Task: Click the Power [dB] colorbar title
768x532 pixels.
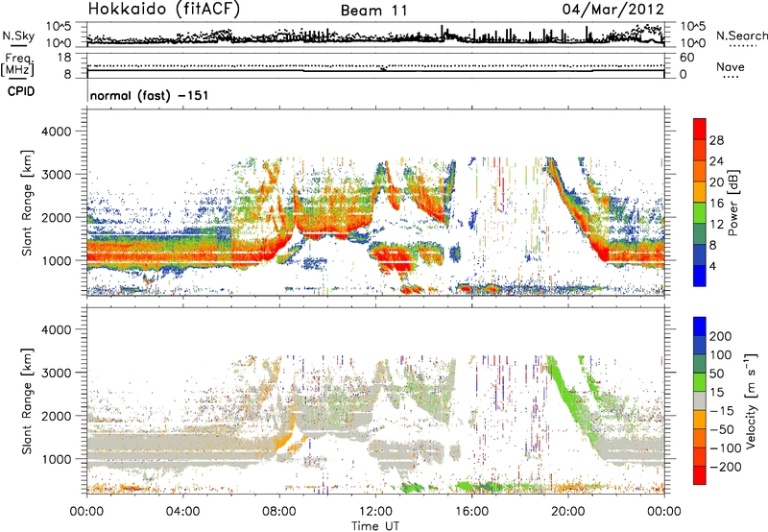Action: click(x=733, y=203)
